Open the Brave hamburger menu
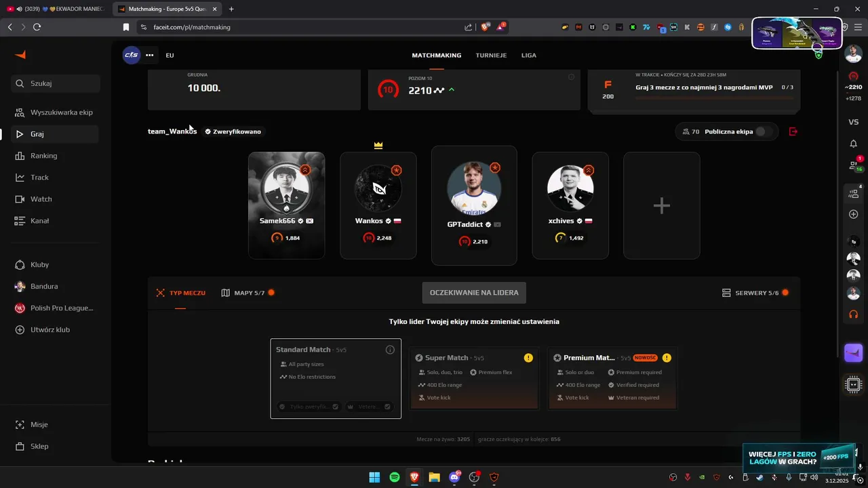The image size is (868, 488). pyautogui.click(x=858, y=27)
